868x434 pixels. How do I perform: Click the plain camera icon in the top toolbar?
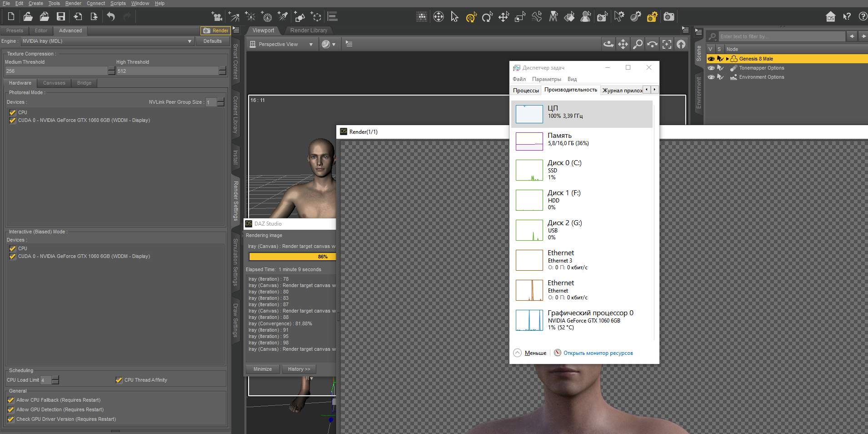pyautogui.click(x=668, y=17)
